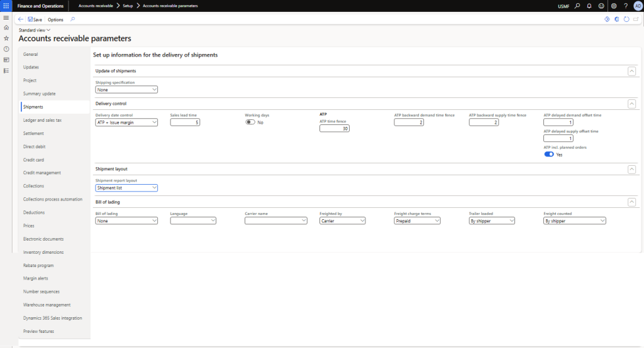Screen dimensions: 644x348
Task: Click the refresh page icon
Action: 626,19
